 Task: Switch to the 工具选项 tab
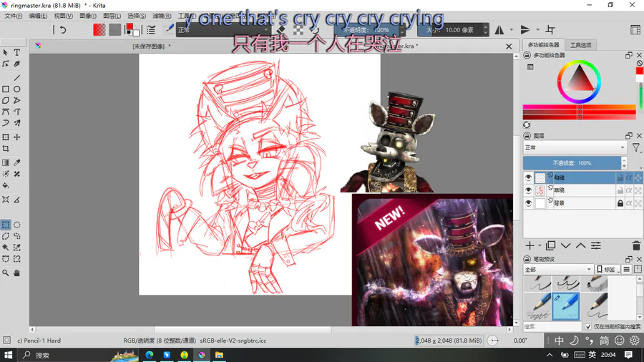click(x=581, y=45)
